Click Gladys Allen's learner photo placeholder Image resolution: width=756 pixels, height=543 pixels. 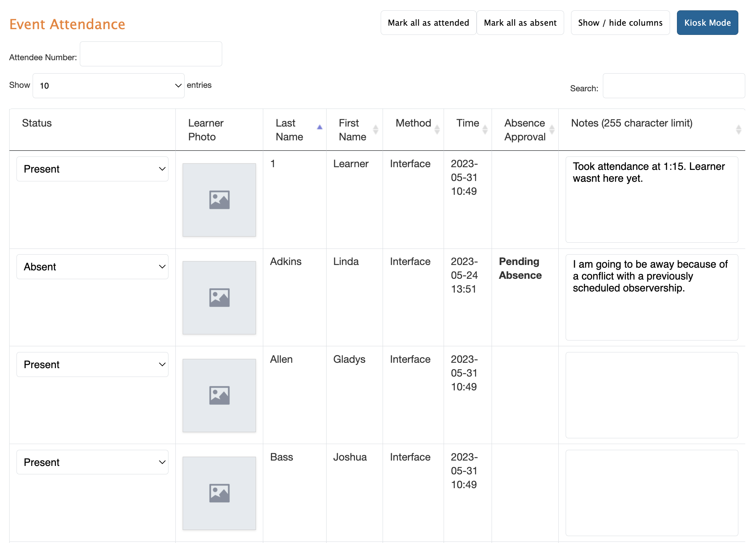click(x=219, y=395)
